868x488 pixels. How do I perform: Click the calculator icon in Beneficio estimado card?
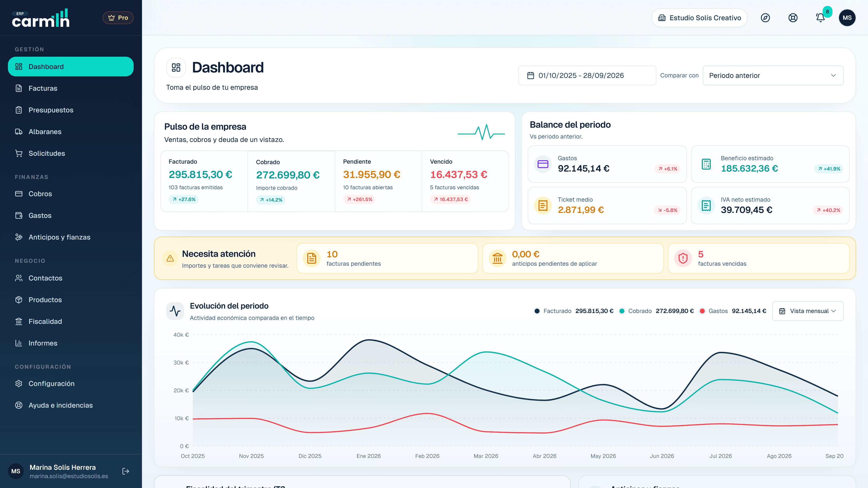pos(706,164)
